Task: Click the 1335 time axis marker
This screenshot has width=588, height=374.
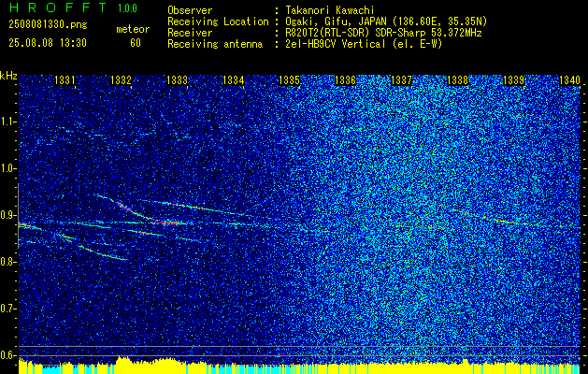Action: coord(290,79)
